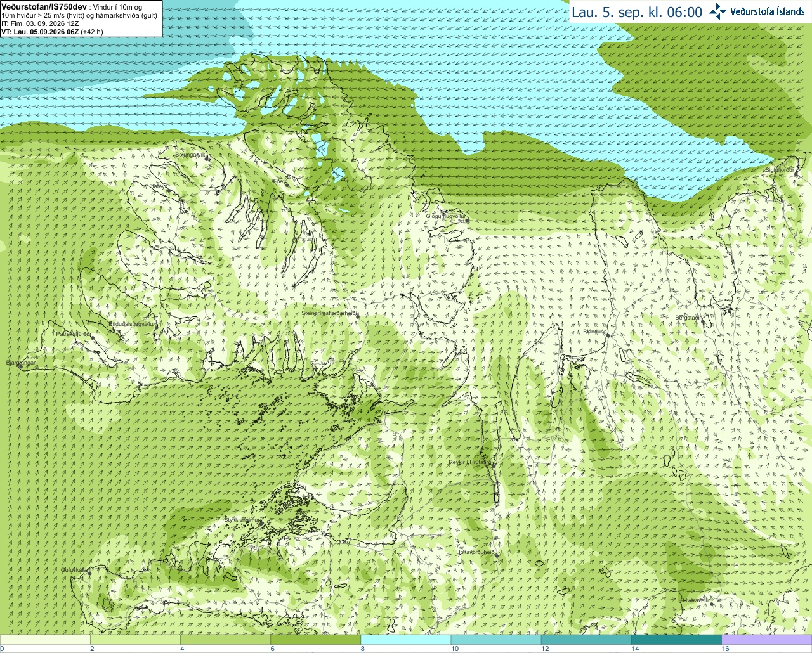The height and width of the screenshot is (653, 812).
Task: Select the Steingrímsfjarðarheiði station label
Action: coord(330,313)
